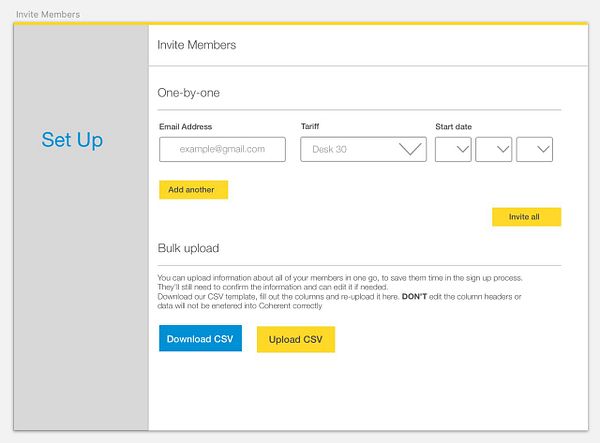Expand the second Start date dropdown
The image size is (600, 443).
[494, 149]
